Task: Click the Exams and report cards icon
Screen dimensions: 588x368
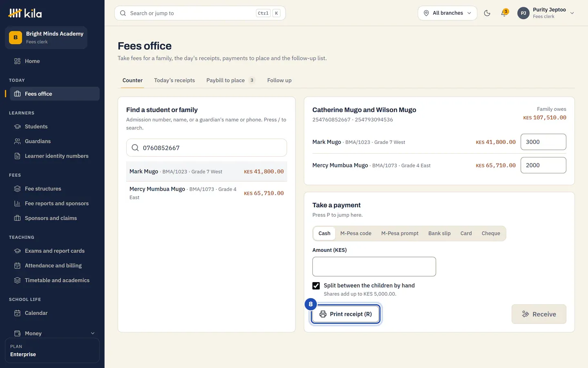Action: (x=17, y=251)
